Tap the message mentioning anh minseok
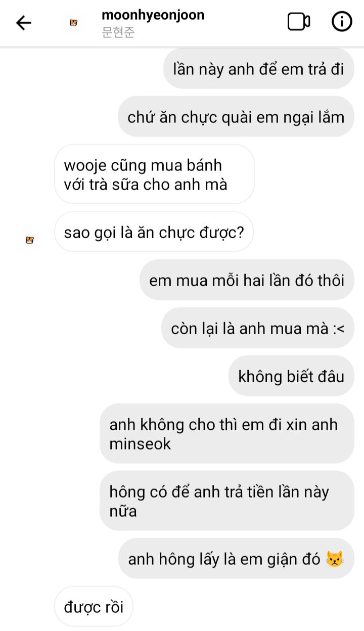 (x=226, y=434)
